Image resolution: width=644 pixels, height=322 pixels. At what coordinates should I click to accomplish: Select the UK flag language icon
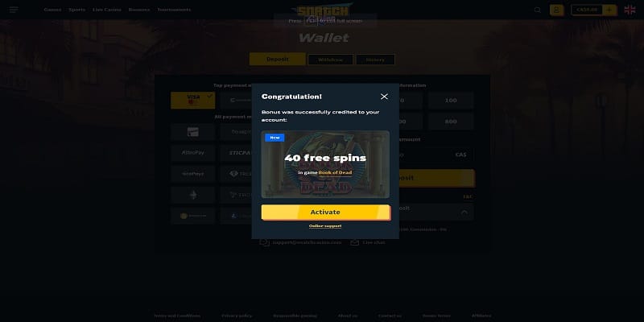coord(630,10)
